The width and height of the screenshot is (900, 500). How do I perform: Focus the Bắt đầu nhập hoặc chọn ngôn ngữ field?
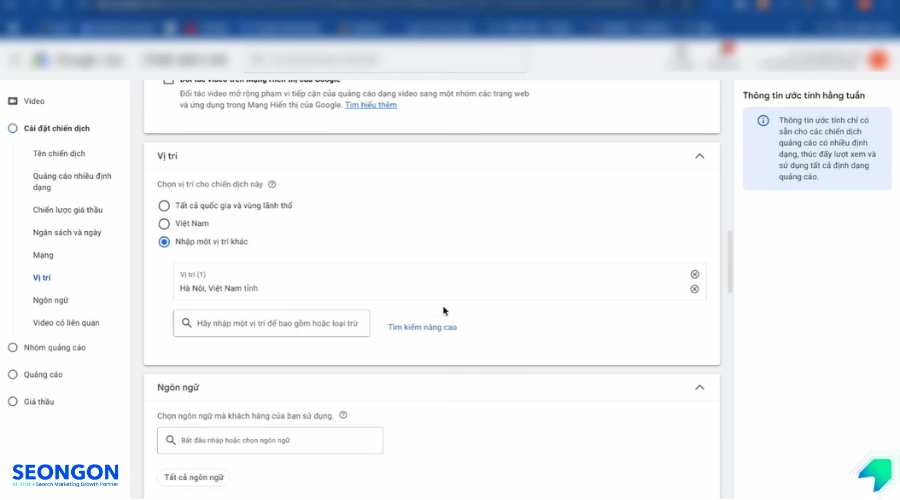270,440
